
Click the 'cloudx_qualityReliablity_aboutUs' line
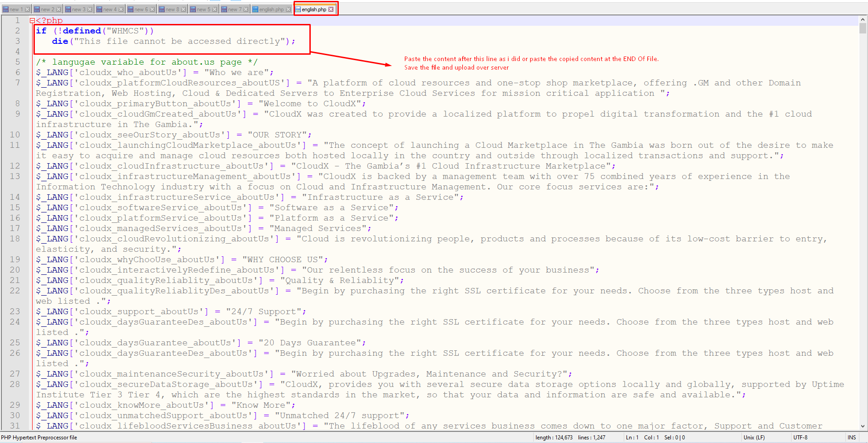tap(220, 280)
